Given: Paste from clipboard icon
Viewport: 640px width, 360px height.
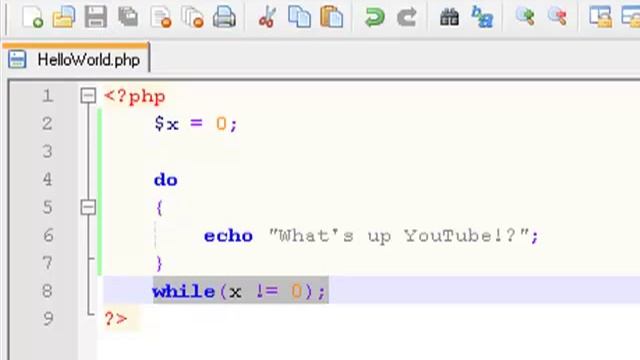Looking at the screenshot, I should click(x=331, y=17).
